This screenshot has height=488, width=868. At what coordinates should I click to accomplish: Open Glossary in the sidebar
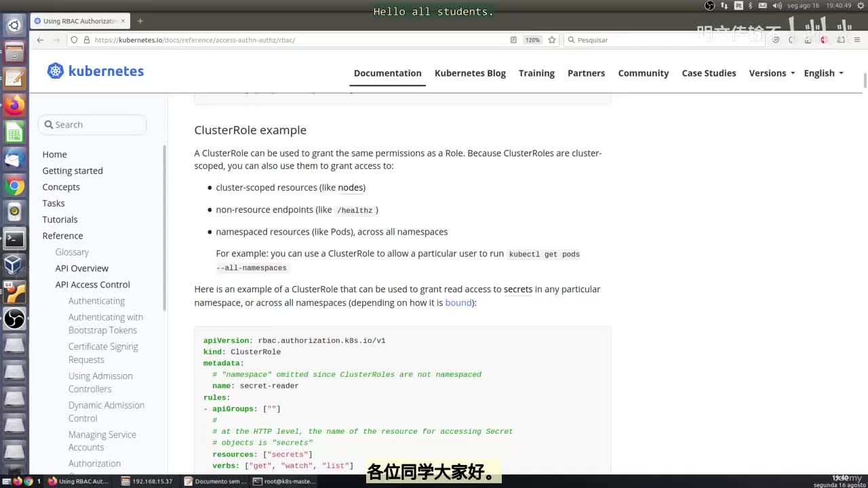72,252
